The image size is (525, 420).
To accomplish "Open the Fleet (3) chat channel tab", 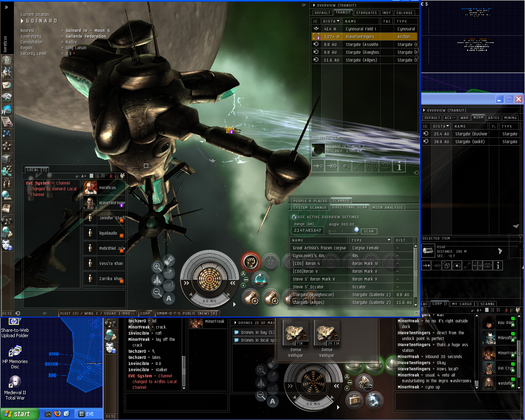I will 98,313.
